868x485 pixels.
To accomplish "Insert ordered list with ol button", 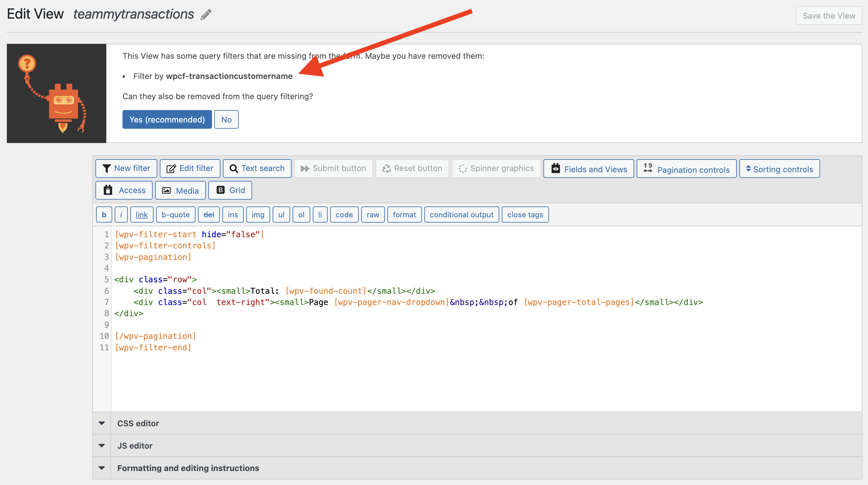I will pyautogui.click(x=301, y=215).
